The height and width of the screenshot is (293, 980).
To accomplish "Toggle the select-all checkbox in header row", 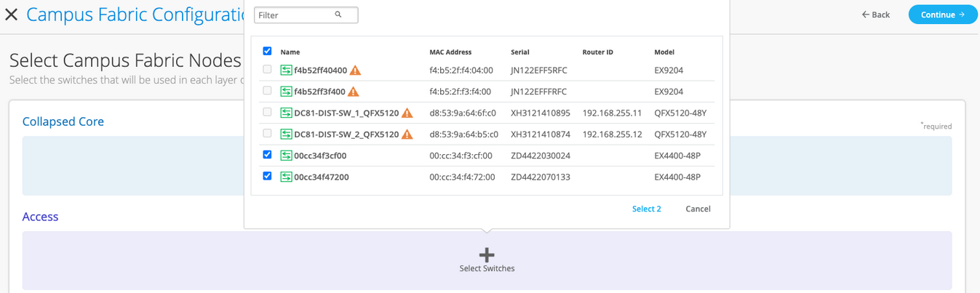I will tap(267, 52).
